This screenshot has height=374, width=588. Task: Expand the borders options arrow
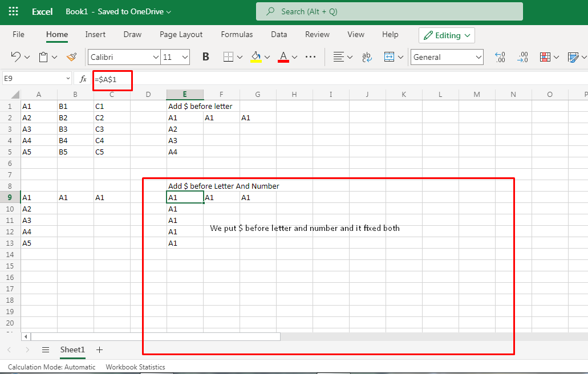pos(240,58)
